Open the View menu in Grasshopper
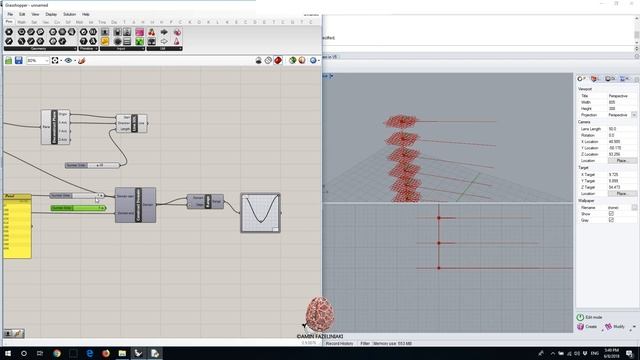This screenshot has height=360, width=640. click(36, 14)
